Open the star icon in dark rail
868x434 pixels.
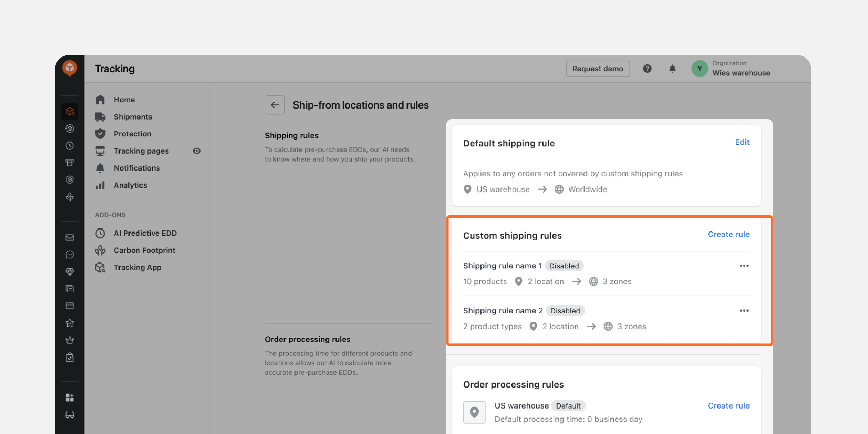(x=70, y=323)
